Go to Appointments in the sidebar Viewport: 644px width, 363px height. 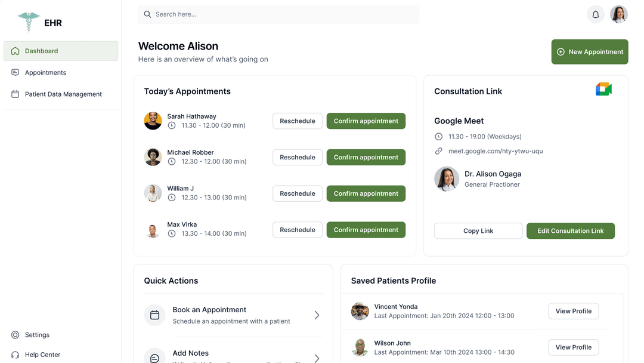point(45,73)
